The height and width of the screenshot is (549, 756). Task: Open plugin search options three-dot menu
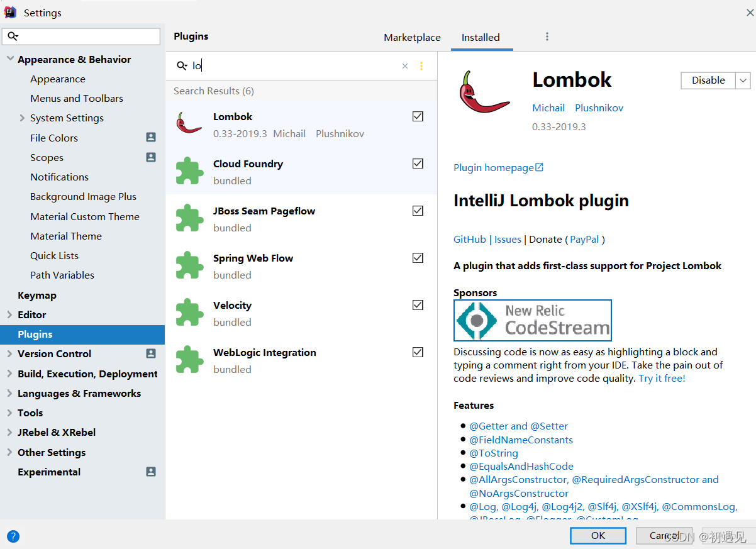pos(421,66)
